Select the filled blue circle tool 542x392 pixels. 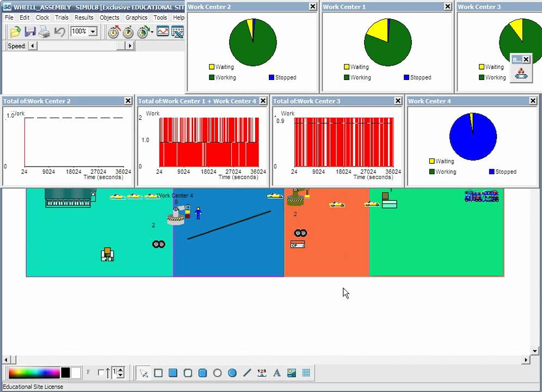click(x=232, y=373)
